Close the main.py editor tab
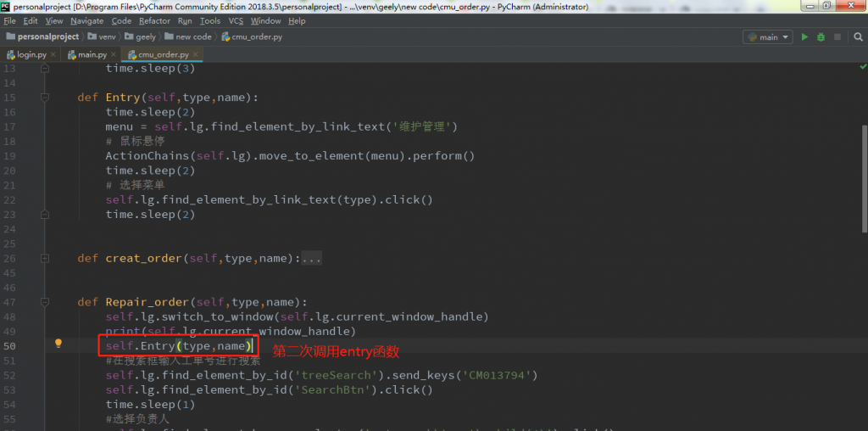Screen dimensions: 868x431 [x=113, y=55]
